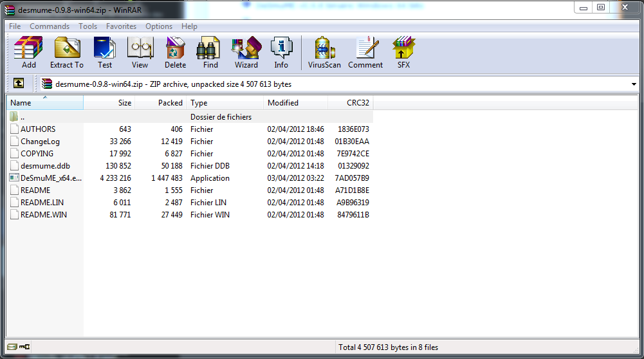Click modified date 03/04/2012 03:22
Viewport: 644px width, 359px height.
[296, 178]
